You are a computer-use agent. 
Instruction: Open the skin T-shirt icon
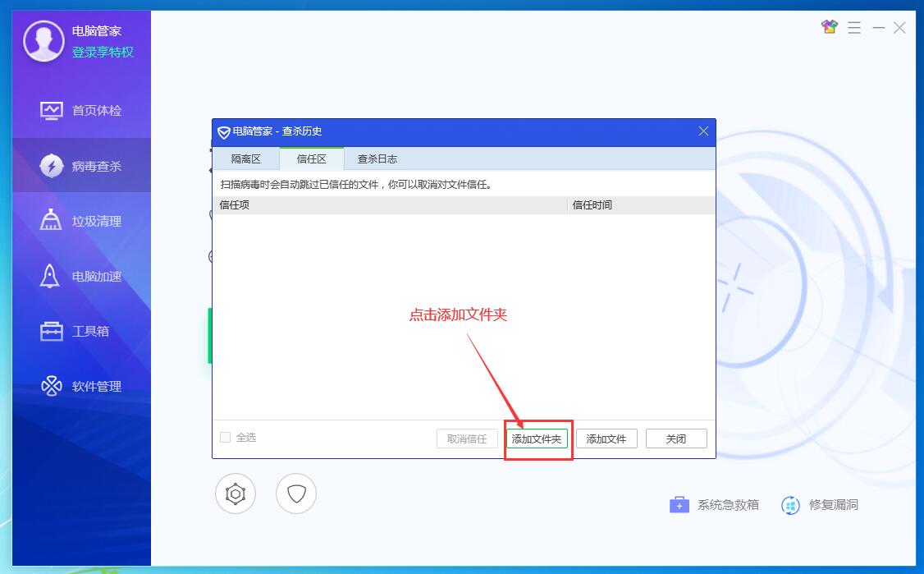pyautogui.click(x=829, y=27)
